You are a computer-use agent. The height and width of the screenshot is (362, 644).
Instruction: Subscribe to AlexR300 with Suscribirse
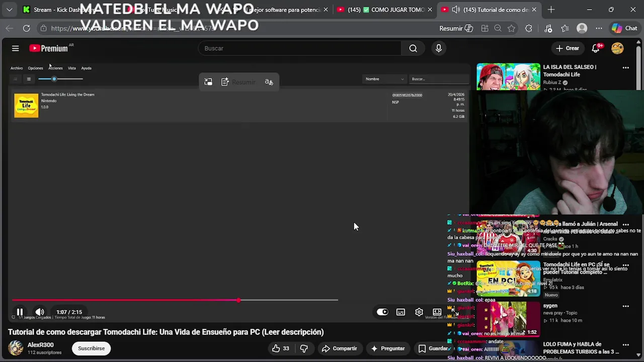pyautogui.click(x=91, y=348)
